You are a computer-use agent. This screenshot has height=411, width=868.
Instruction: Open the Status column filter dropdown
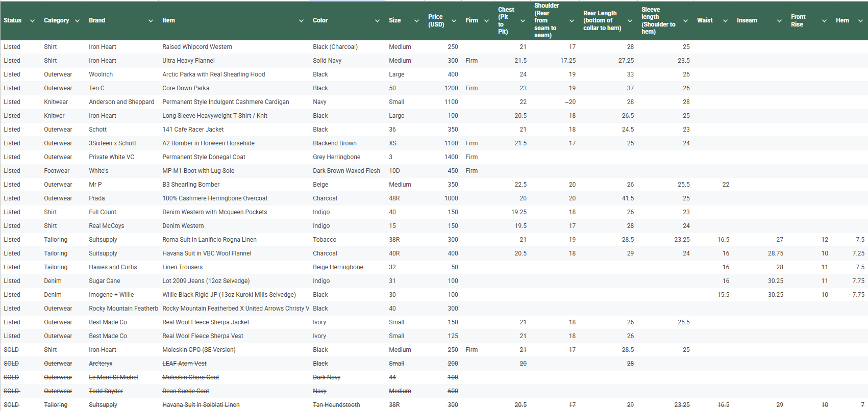[x=32, y=21]
